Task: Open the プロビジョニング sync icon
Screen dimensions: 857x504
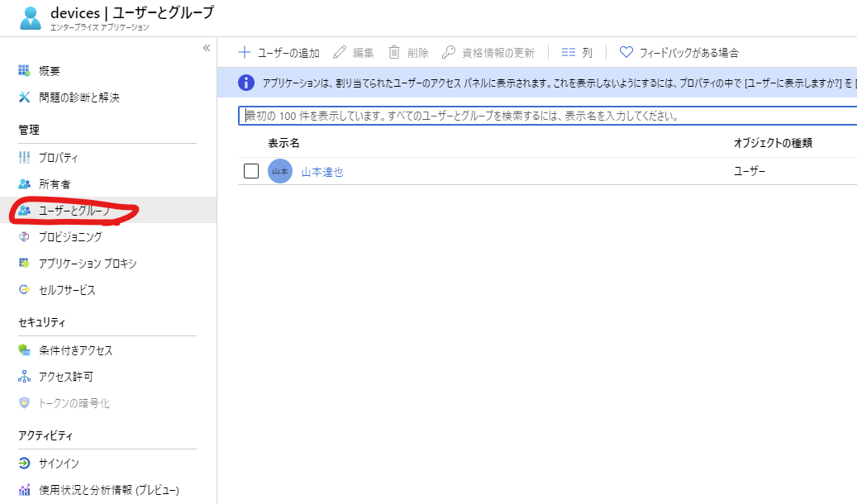Action: 24,236
